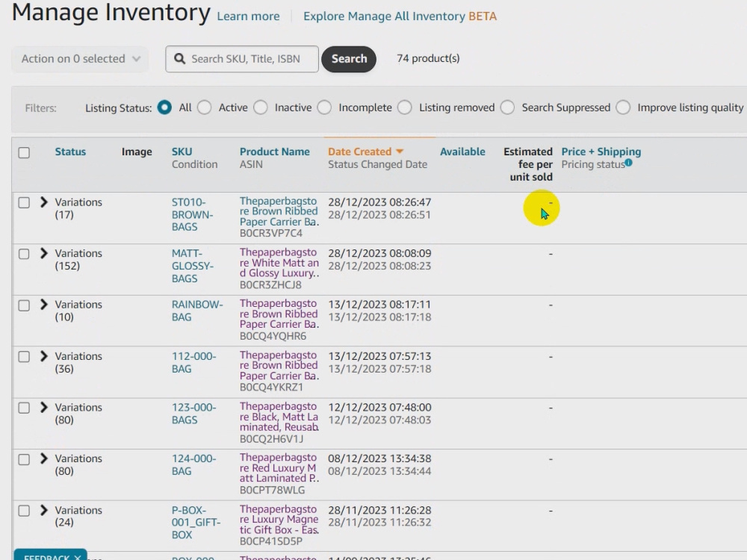747x560 pixels.
Task: Select the Incomplete listing status filter
Action: (x=324, y=108)
